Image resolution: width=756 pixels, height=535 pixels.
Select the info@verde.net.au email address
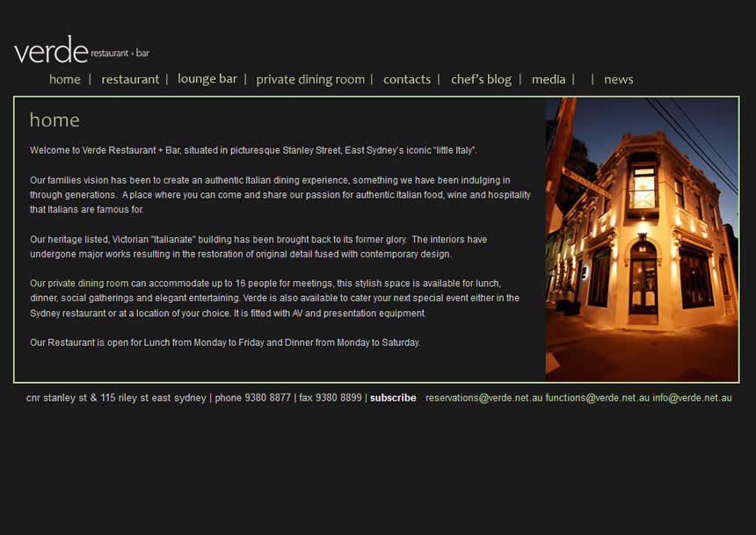coord(692,398)
